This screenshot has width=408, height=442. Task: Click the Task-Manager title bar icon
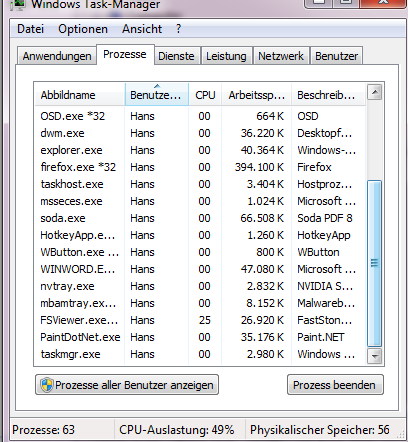click(x=18, y=5)
